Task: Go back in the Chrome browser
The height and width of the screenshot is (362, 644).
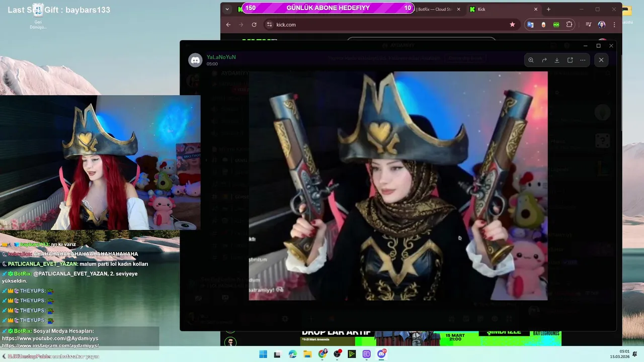Action: [228, 25]
